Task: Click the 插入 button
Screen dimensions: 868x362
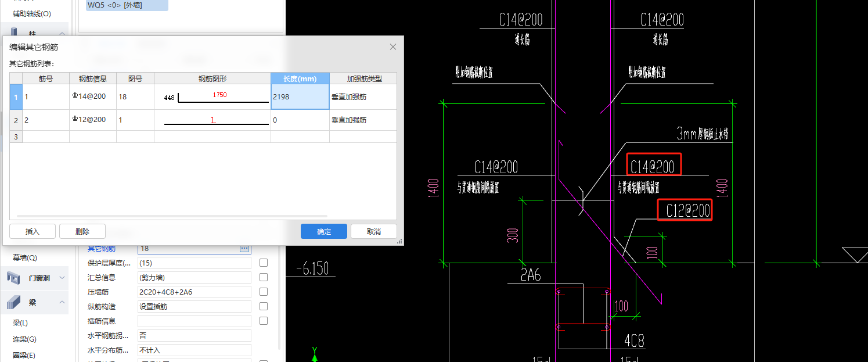Action: 33,231
